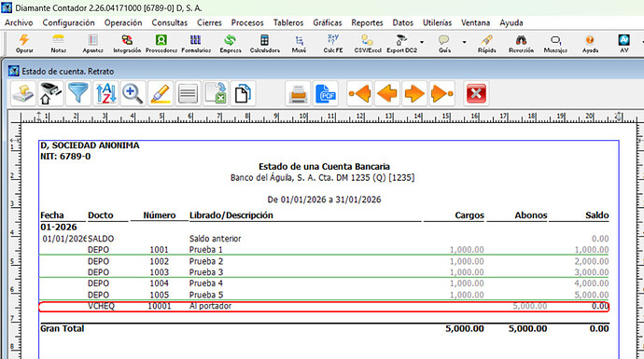Click the lined page layout icon

[189, 93]
